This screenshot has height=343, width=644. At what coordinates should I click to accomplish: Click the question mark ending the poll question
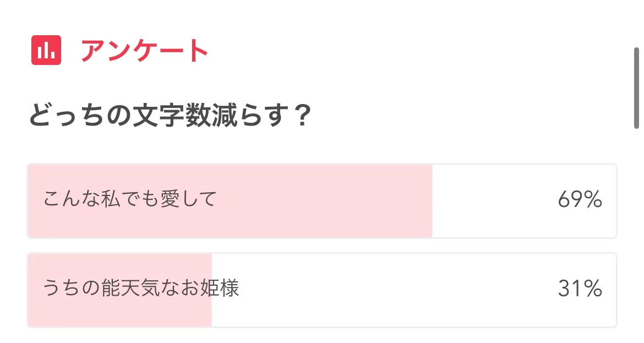tap(301, 116)
